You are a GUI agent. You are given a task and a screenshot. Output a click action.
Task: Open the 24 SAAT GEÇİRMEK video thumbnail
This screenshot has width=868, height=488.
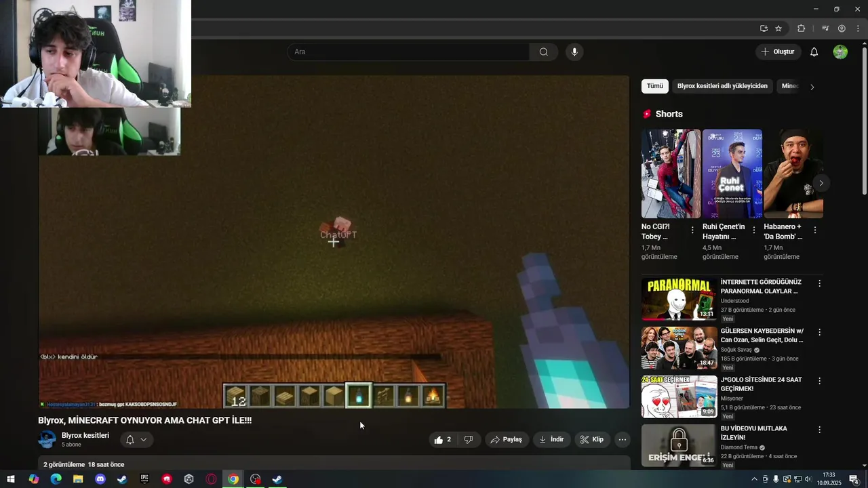(679, 396)
